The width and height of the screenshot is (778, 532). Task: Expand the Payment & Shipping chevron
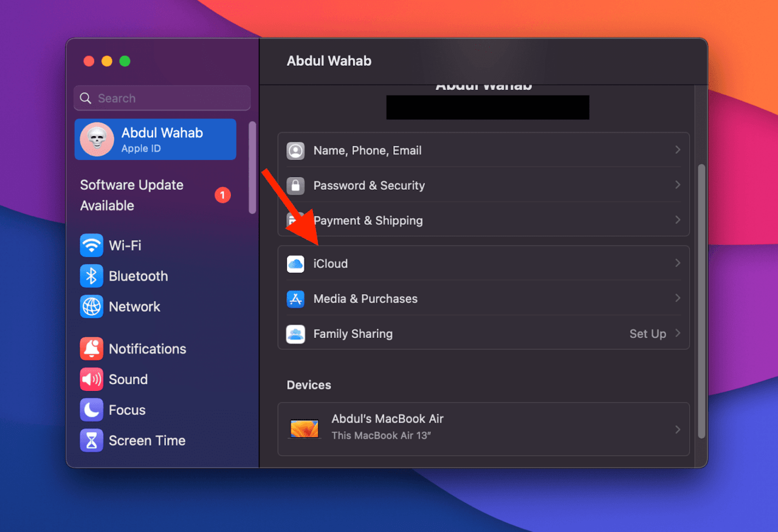pos(677,220)
